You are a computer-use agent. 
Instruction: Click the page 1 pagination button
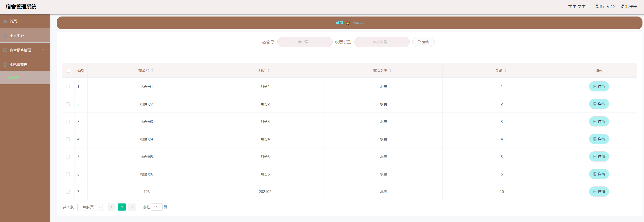pyautogui.click(x=122, y=207)
